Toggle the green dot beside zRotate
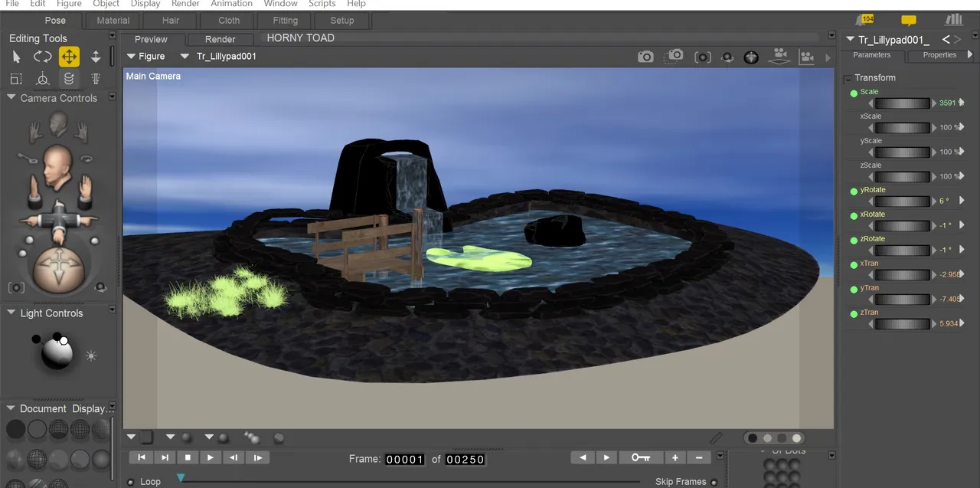980x488 pixels. point(854,241)
